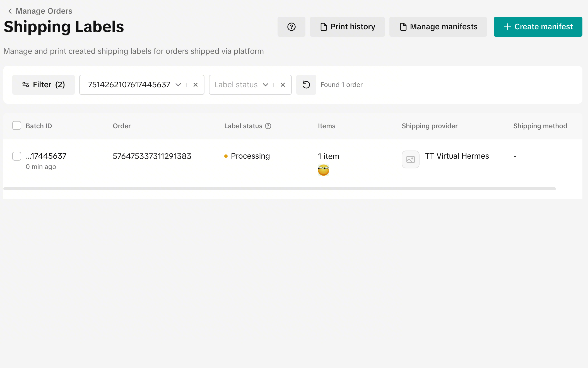Toggle the select-all Batch ID checkbox
The width and height of the screenshot is (588, 368).
(x=17, y=126)
